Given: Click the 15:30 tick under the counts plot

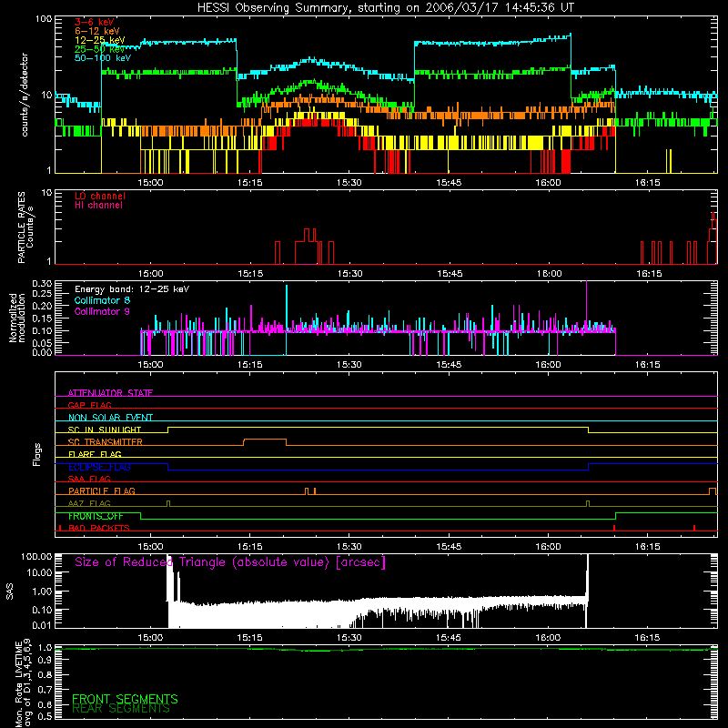Looking at the screenshot, I should coord(349,183).
